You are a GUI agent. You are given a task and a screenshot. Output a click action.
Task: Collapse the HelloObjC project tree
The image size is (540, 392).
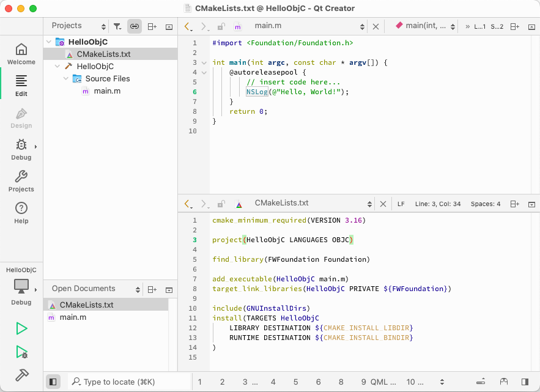tap(48, 42)
